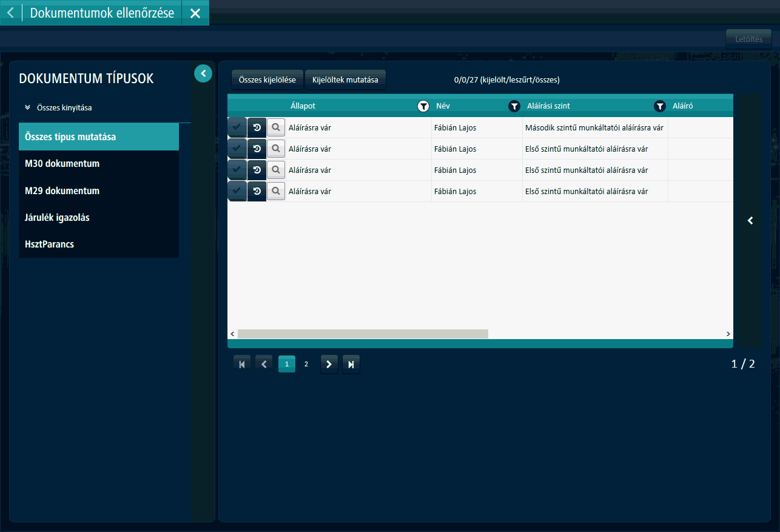Click Kijelöltek mutatása button
Viewport: 780px width, 532px height.
click(x=345, y=79)
